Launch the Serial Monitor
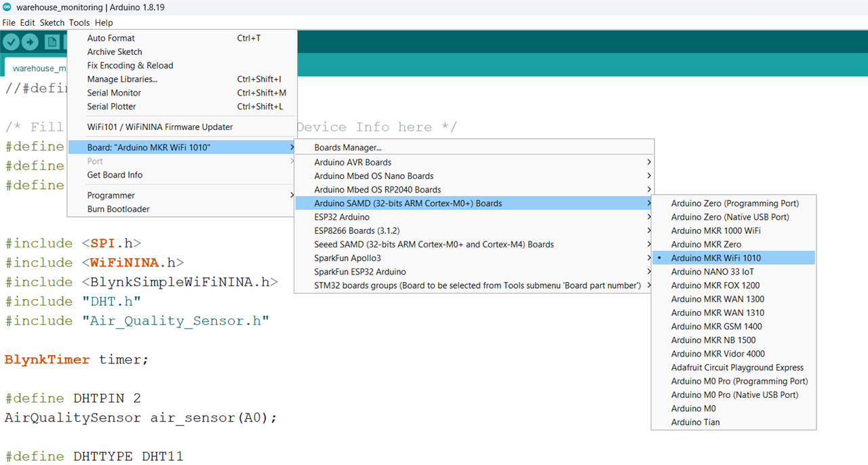868x465 pixels. [114, 93]
